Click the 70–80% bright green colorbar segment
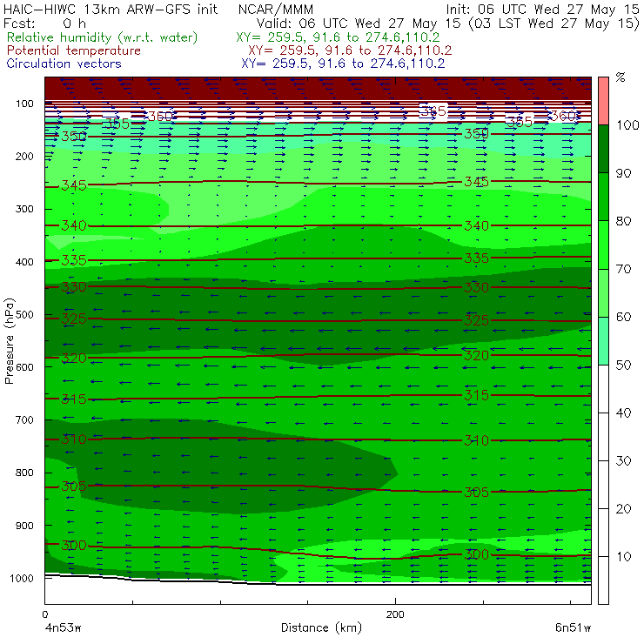 click(603, 245)
